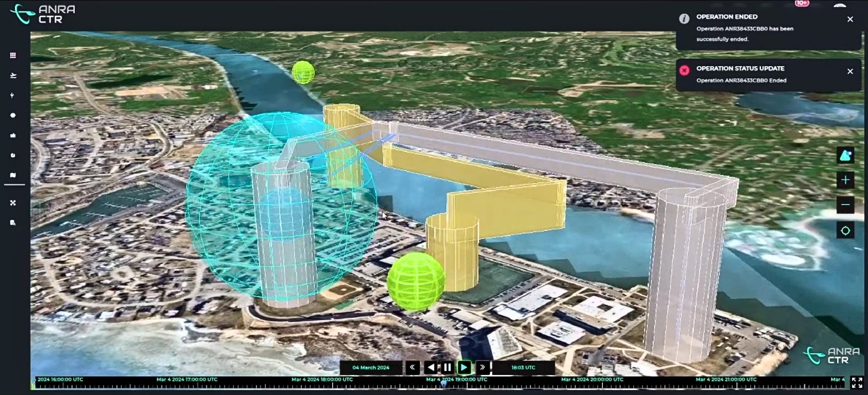868x395 pixels.
Task: Select the octagon shape icon in sidebar
Action: click(x=13, y=115)
